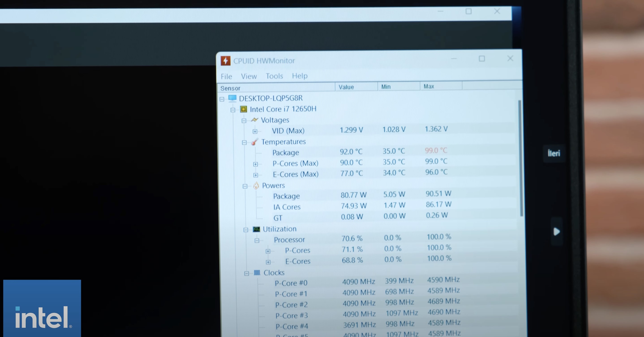This screenshot has height=337, width=644.
Task: Click the 80.77 W package power value
Action: pyautogui.click(x=354, y=195)
